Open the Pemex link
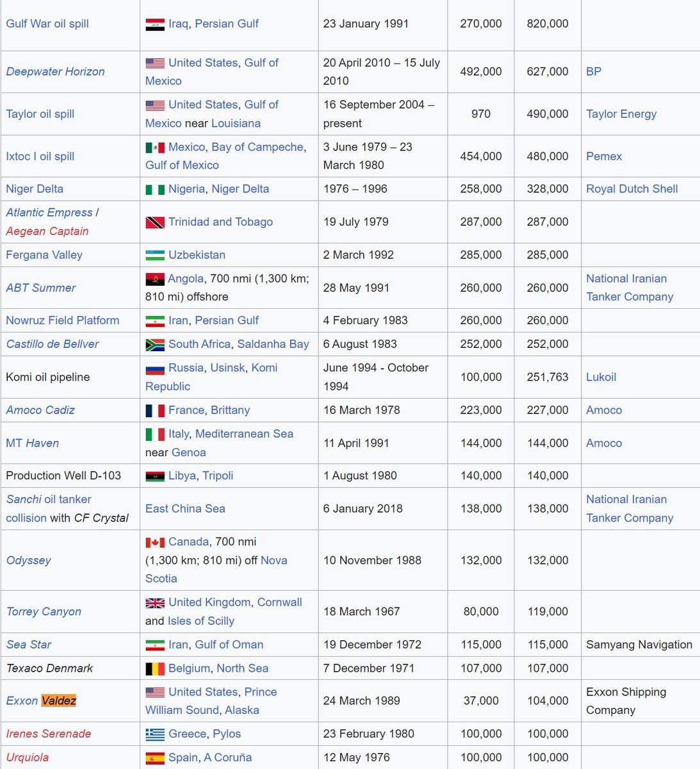The width and height of the screenshot is (700, 769). [x=603, y=156]
